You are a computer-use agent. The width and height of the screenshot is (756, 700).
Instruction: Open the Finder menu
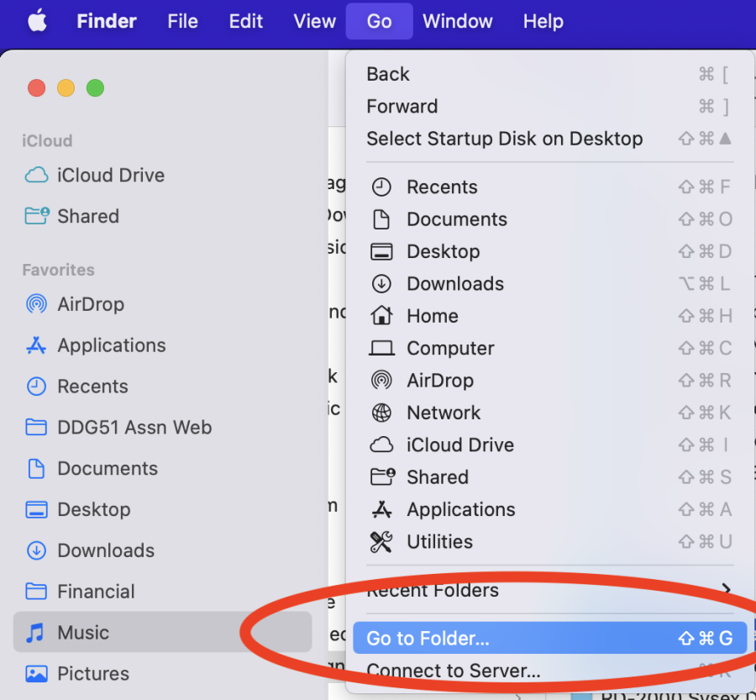click(107, 21)
